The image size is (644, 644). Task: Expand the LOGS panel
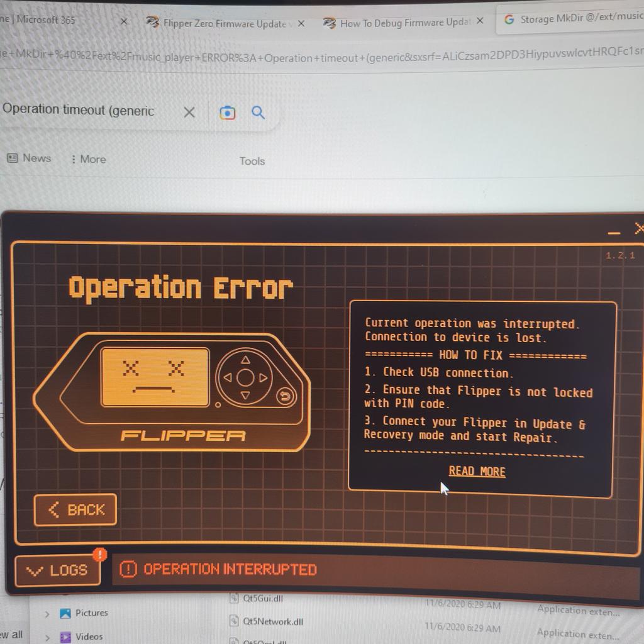(x=58, y=570)
